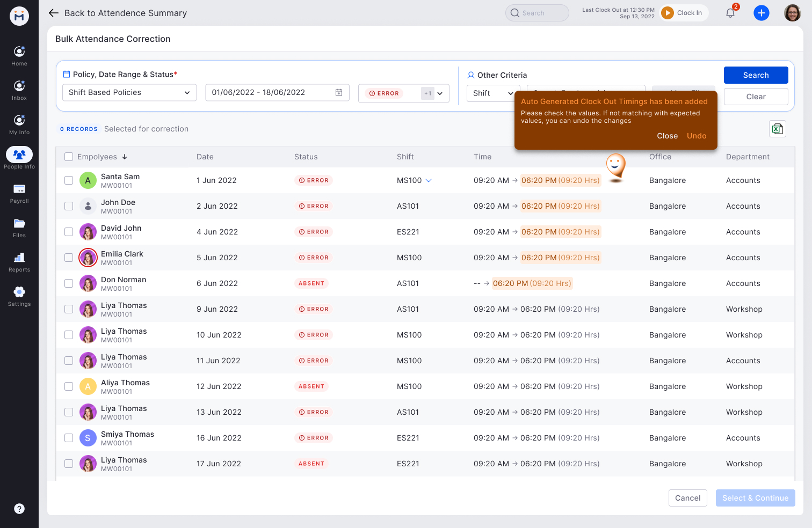This screenshot has width=812, height=528.
Task: Check Santa Sam's row checkbox
Action: point(69,180)
